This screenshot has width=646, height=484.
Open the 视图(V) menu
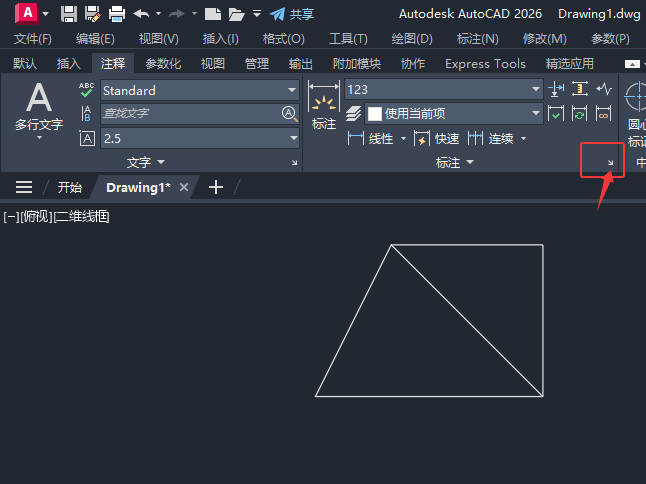tap(159, 39)
